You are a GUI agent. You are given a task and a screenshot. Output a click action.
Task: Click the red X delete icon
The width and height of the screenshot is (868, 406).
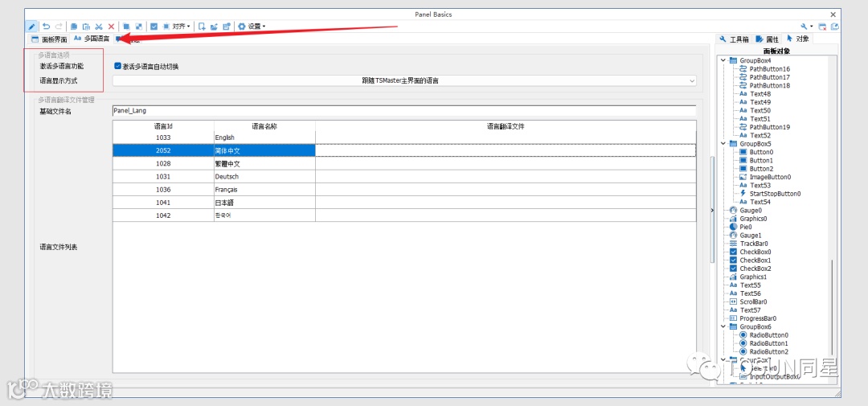coord(111,26)
